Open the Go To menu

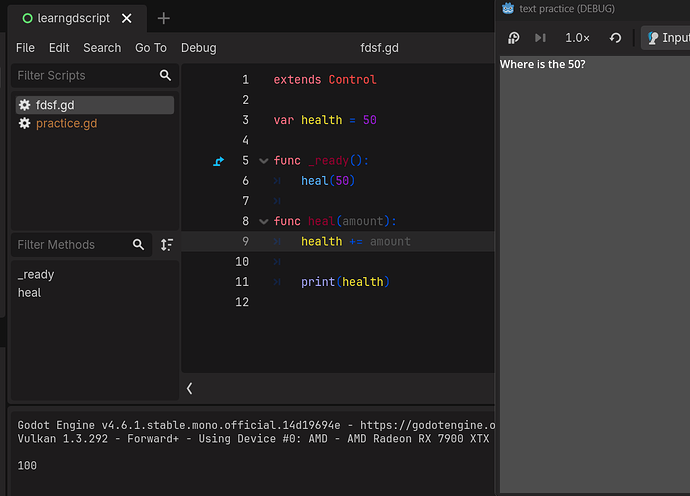point(150,48)
